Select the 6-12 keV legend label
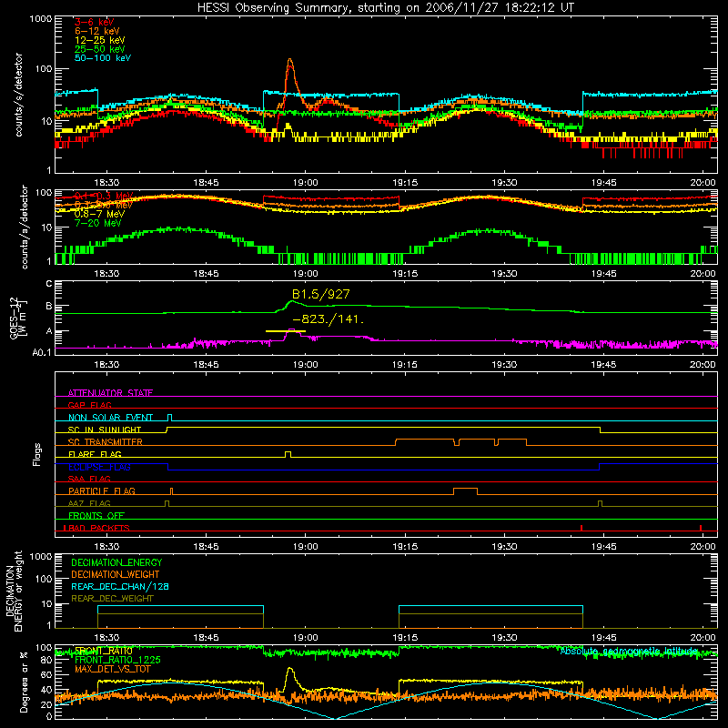728x728 pixels. coord(97,31)
